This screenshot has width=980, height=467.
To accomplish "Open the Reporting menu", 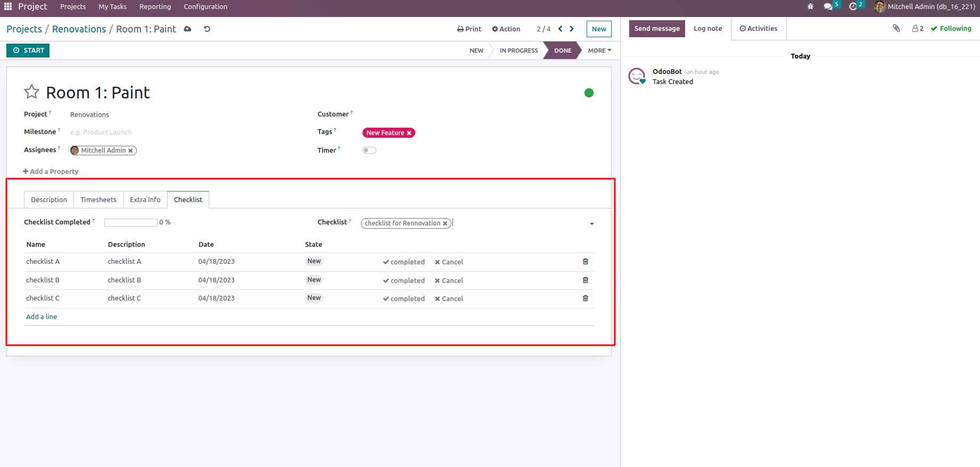I will (x=155, y=7).
